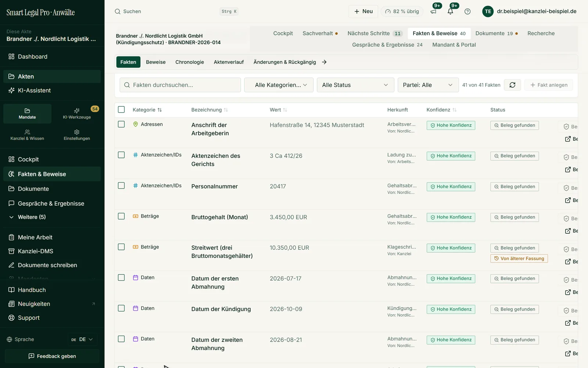Sort by Konfidenz column
The width and height of the screenshot is (588, 368).
441,110
